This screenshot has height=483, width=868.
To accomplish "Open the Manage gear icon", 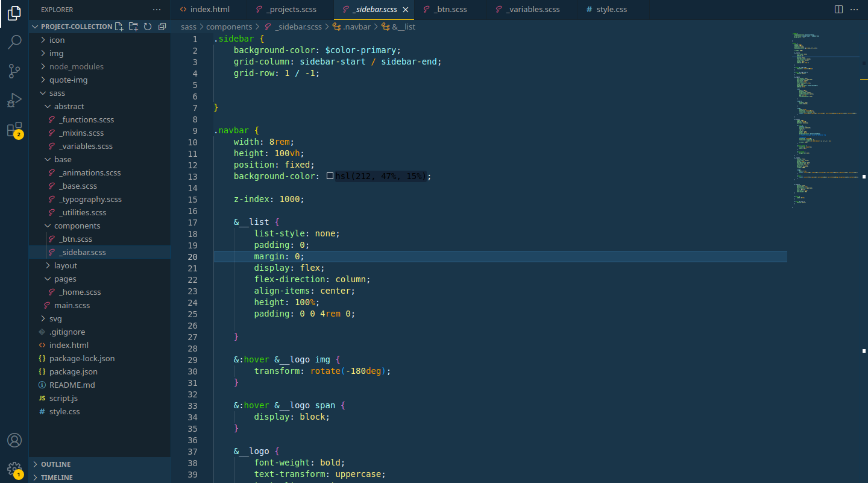I will tap(14, 469).
